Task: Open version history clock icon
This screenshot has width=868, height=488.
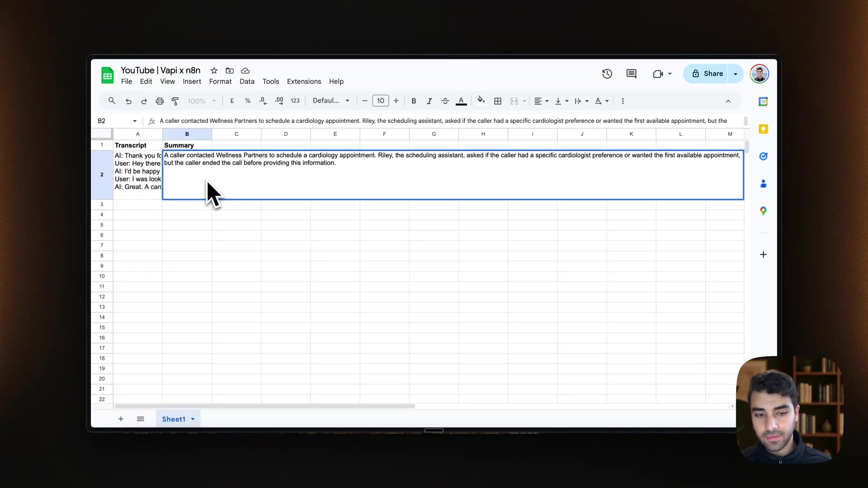Action: tap(607, 74)
